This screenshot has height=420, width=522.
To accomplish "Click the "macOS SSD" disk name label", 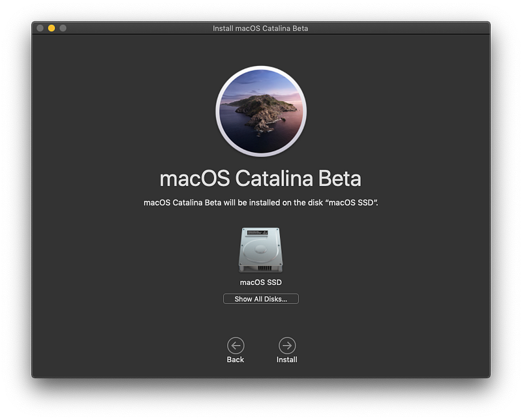I will click(x=260, y=282).
